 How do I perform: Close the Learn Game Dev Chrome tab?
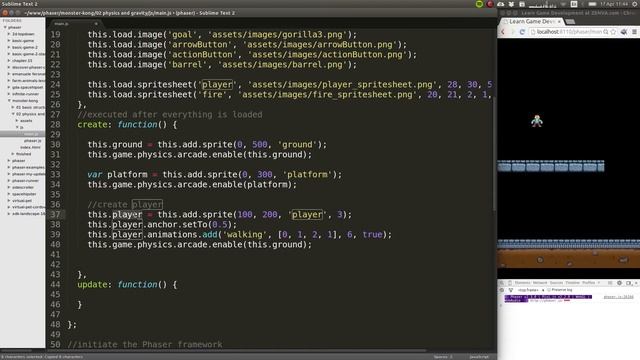click(x=559, y=21)
